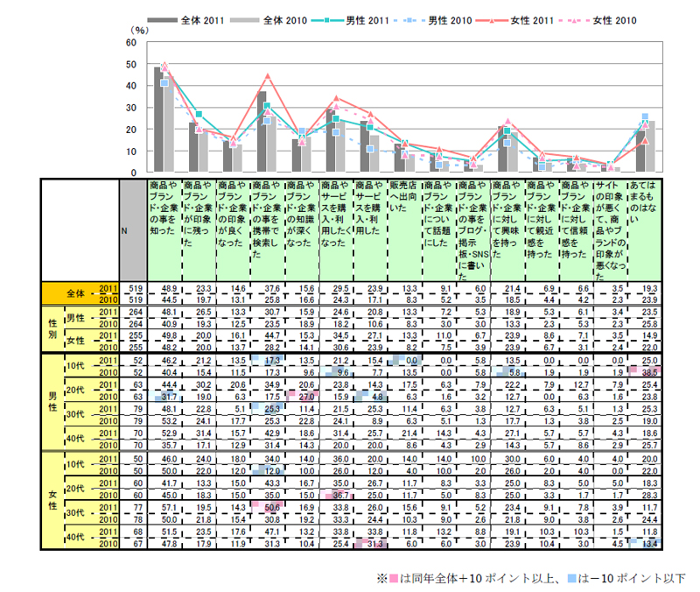Click the 性別 row group label
Image resolution: width=700 pixels, height=592 pixels.
[52, 329]
